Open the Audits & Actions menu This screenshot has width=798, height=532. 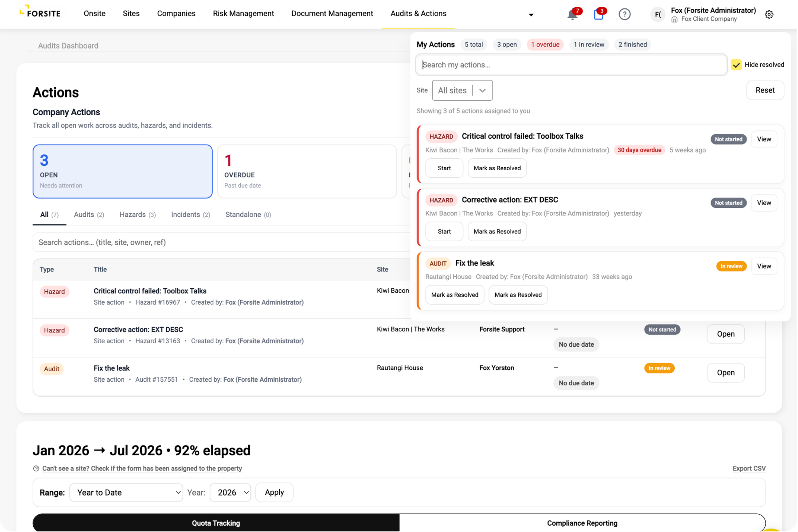point(419,14)
